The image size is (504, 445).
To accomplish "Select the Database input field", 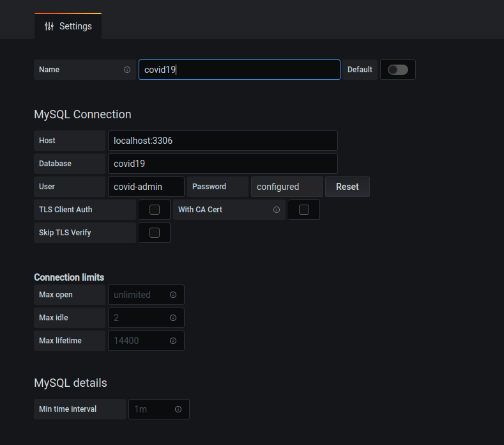I will (222, 164).
